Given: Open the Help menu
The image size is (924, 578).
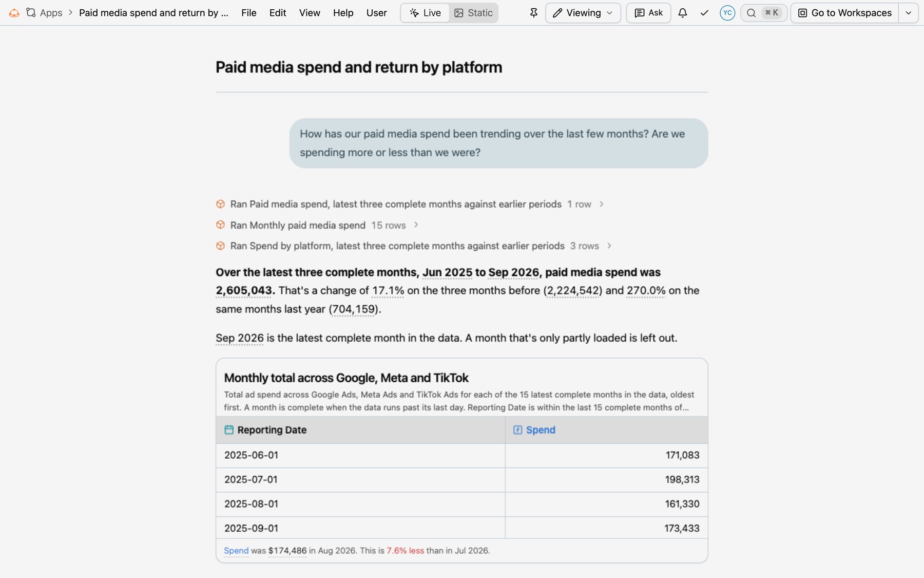Looking at the screenshot, I should tap(343, 13).
